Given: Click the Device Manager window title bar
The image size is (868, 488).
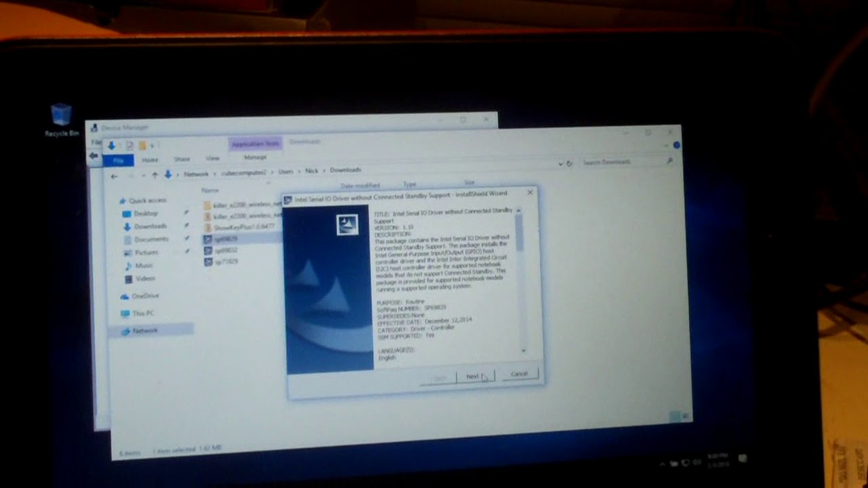Looking at the screenshot, I should 292,125.
